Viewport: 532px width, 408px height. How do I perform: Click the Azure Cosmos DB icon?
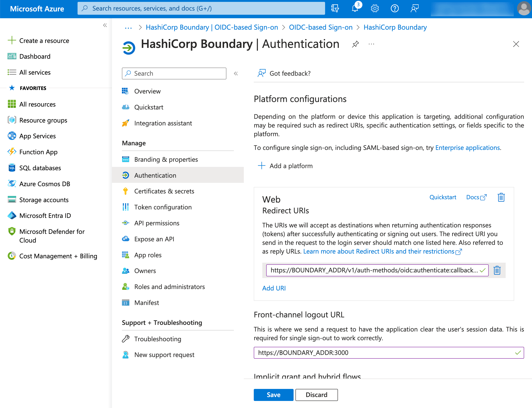pos(12,184)
